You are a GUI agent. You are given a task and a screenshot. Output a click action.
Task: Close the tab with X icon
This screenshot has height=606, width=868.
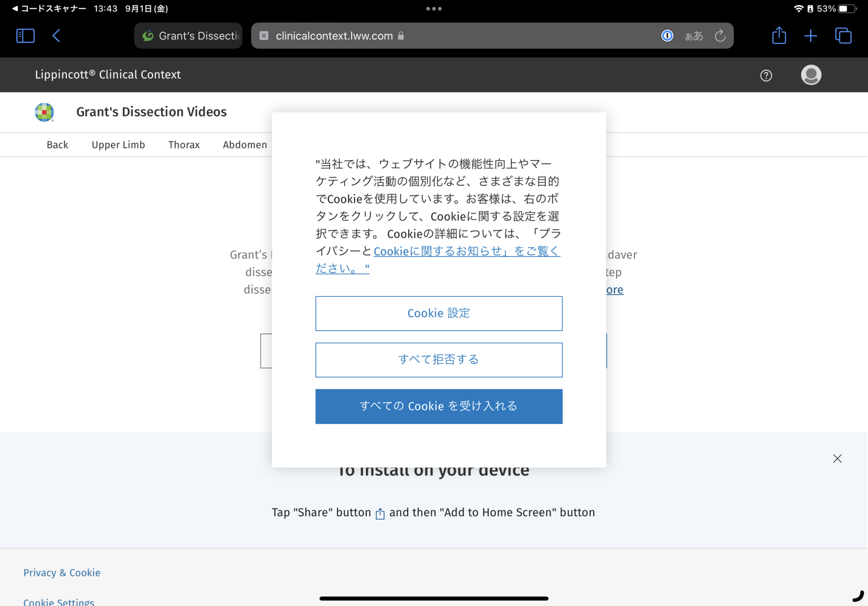264,36
